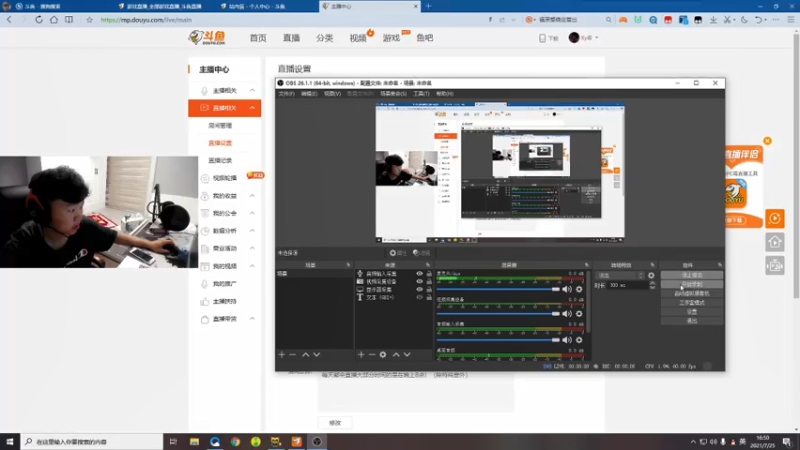Screen dimensions: 800x450
Task: Mute 视频采集设备 mixer channel speaker icon
Action: tap(567, 314)
